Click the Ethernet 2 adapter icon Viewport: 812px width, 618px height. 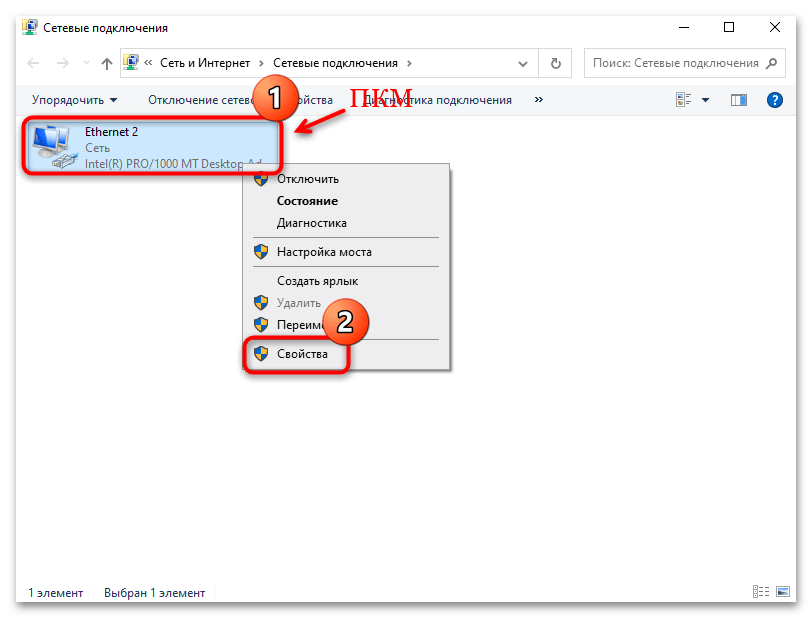coord(53,147)
